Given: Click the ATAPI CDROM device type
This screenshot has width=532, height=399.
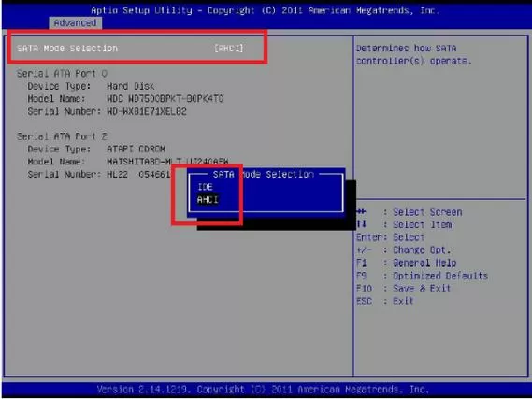Looking at the screenshot, I should [x=137, y=149].
